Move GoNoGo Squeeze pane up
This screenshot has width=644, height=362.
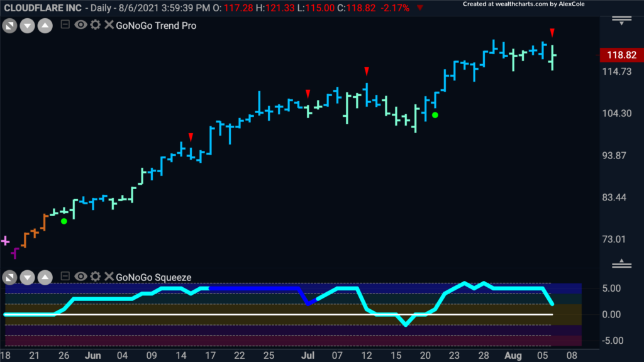pyautogui.click(x=45, y=278)
